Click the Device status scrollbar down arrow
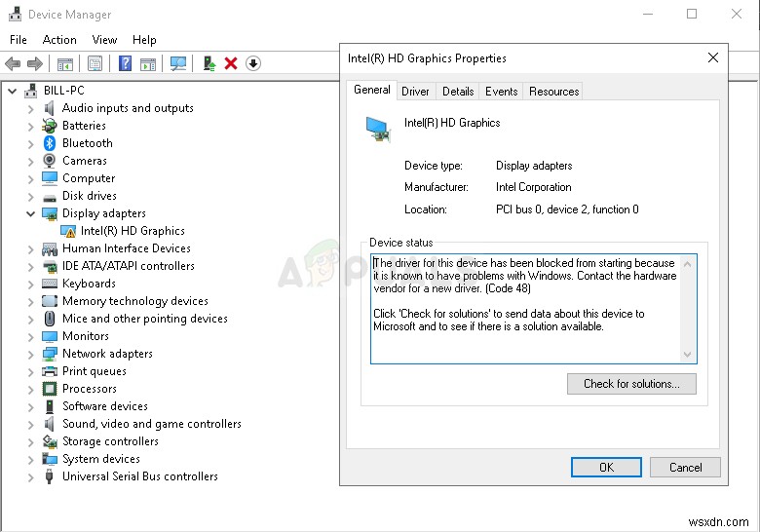Screen dimensions: 760x532 tap(687, 355)
